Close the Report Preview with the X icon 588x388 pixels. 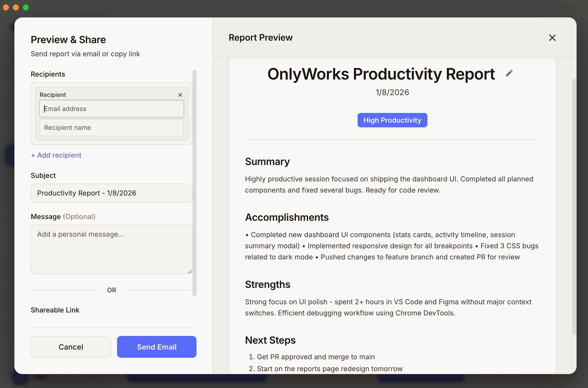coord(552,38)
